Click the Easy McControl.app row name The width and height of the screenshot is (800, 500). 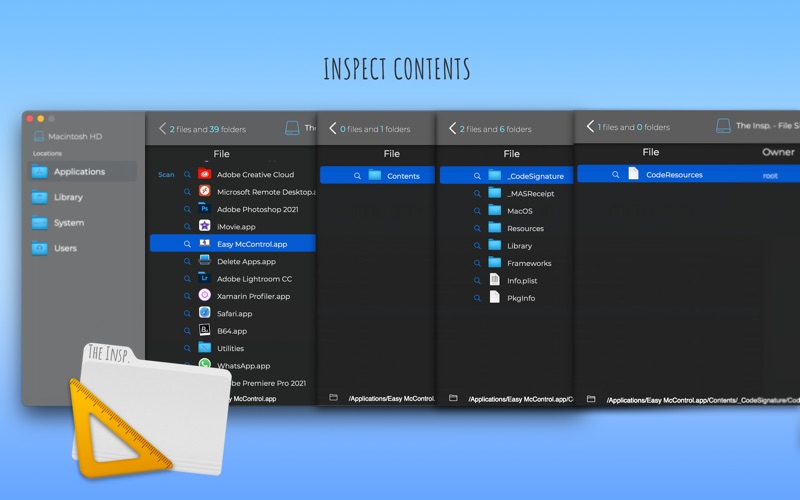coord(252,244)
